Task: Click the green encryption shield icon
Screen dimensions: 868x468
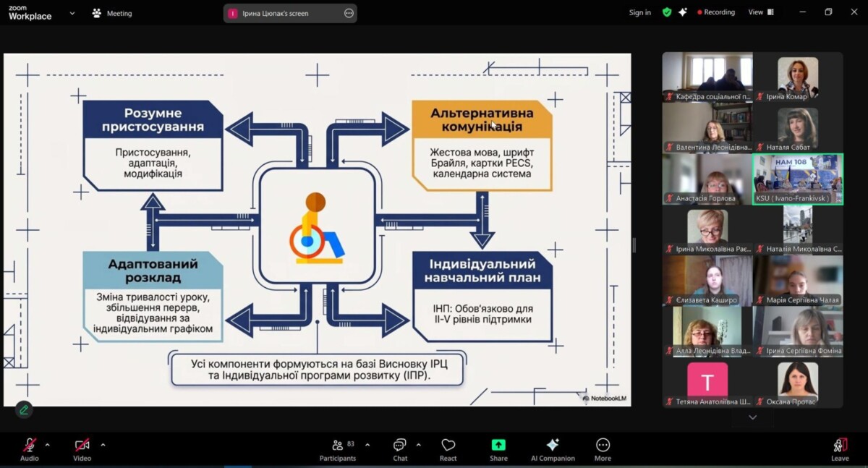Action: 667,12
